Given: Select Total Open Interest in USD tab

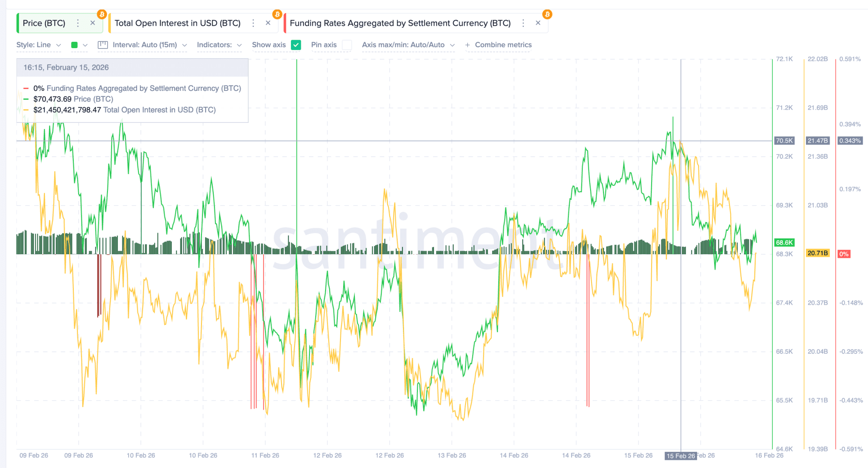Looking at the screenshot, I should click(x=177, y=23).
